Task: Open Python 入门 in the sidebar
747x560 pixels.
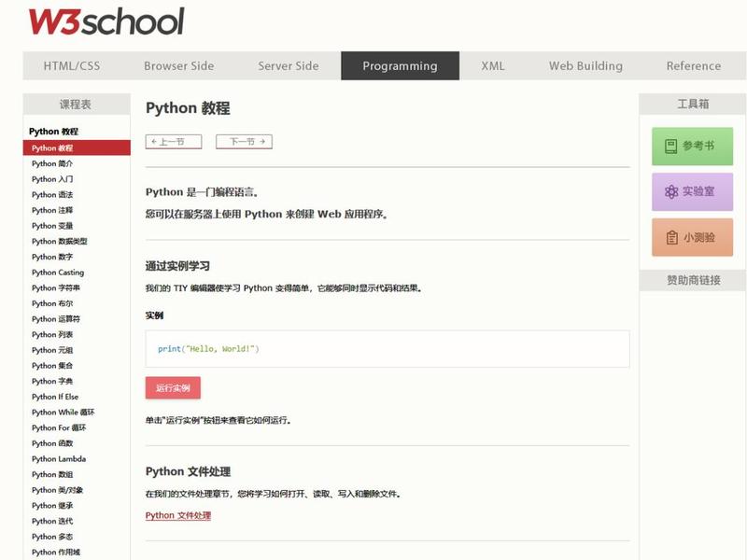Action: coord(52,179)
